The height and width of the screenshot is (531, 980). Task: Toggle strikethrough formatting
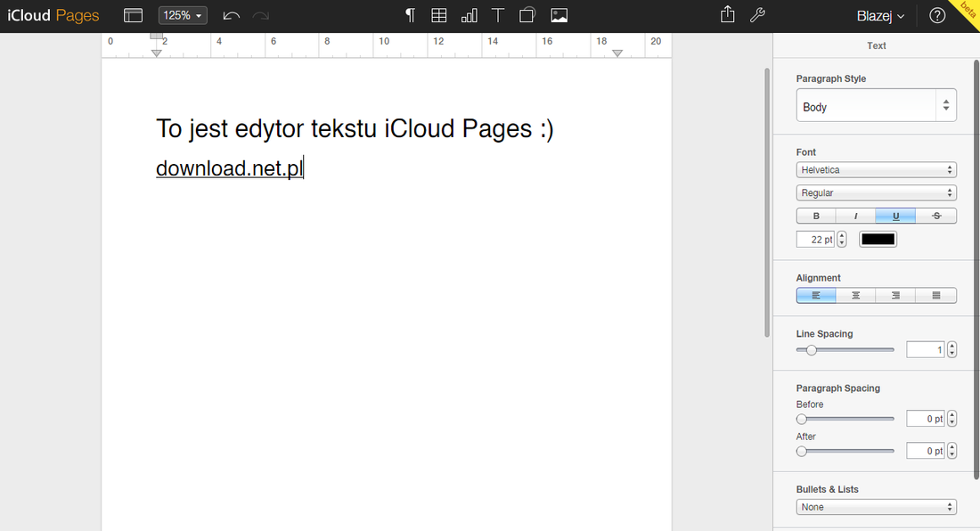936,216
